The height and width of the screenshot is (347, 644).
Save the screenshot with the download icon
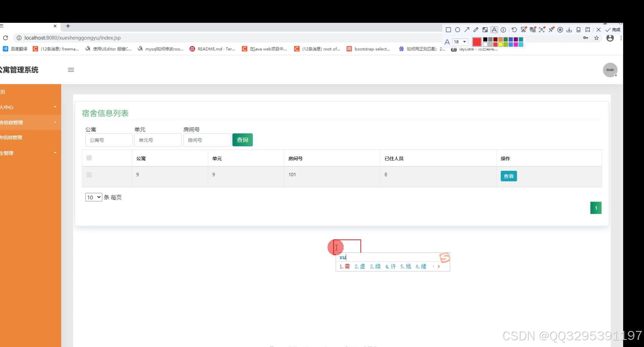point(569,30)
